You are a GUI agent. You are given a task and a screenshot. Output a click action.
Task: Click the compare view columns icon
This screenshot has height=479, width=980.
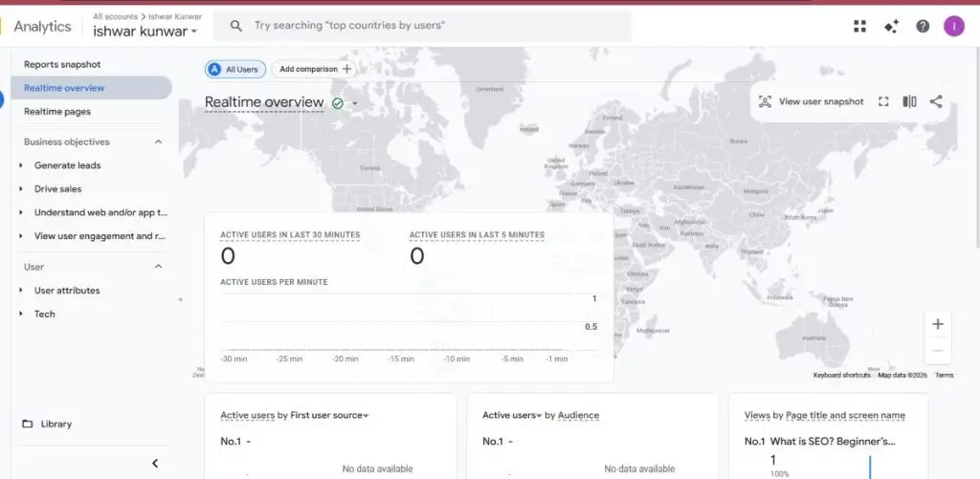[x=909, y=101]
